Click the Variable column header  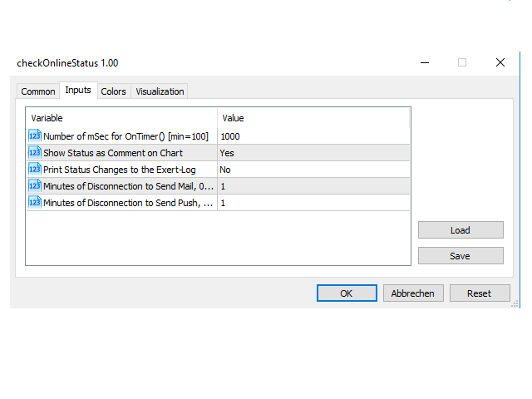tap(121, 118)
